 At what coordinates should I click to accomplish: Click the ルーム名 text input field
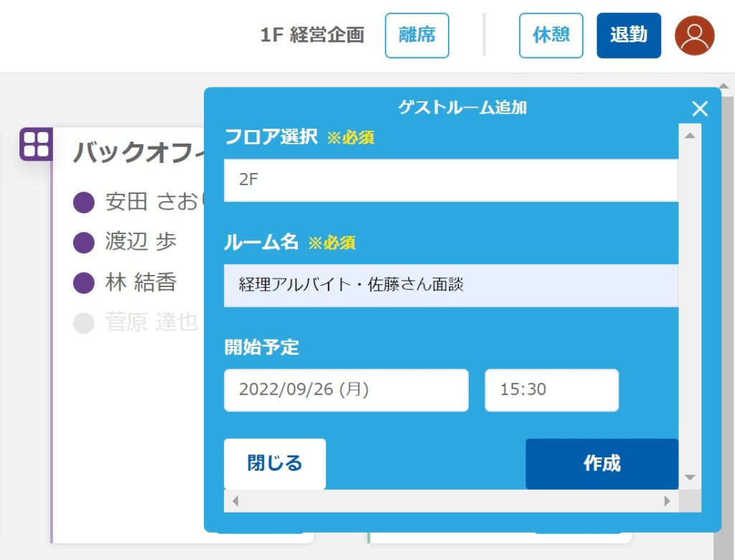point(451,285)
